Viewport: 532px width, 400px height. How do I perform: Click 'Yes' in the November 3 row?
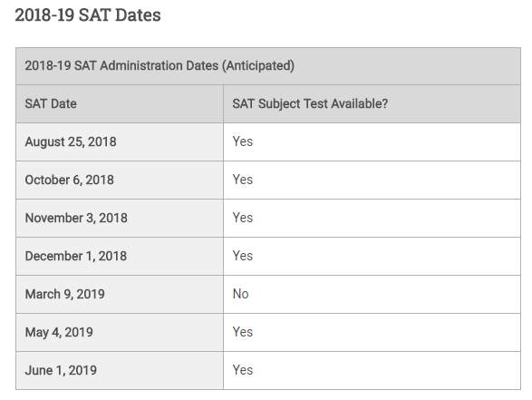[243, 218]
